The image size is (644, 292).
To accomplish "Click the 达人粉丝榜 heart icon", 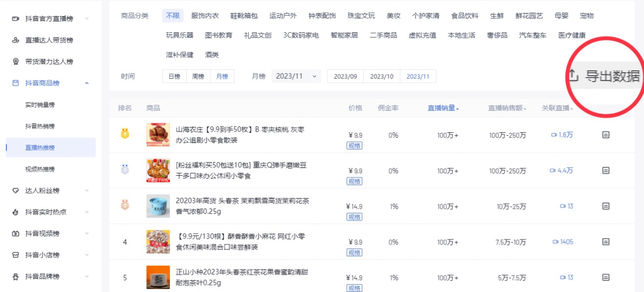I will 16,191.
